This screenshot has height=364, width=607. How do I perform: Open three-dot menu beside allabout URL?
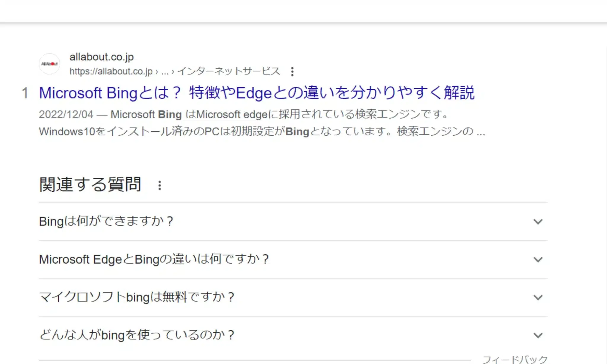pyautogui.click(x=292, y=71)
